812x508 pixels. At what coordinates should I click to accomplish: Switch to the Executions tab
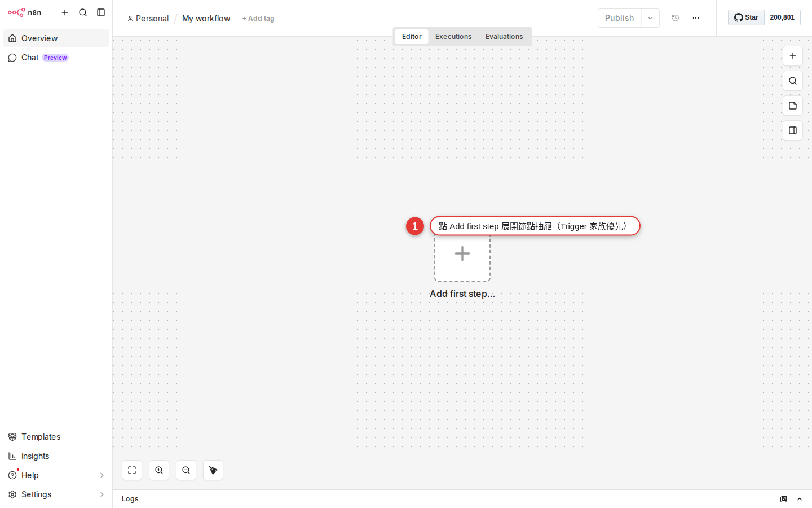click(x=453, y=37)
